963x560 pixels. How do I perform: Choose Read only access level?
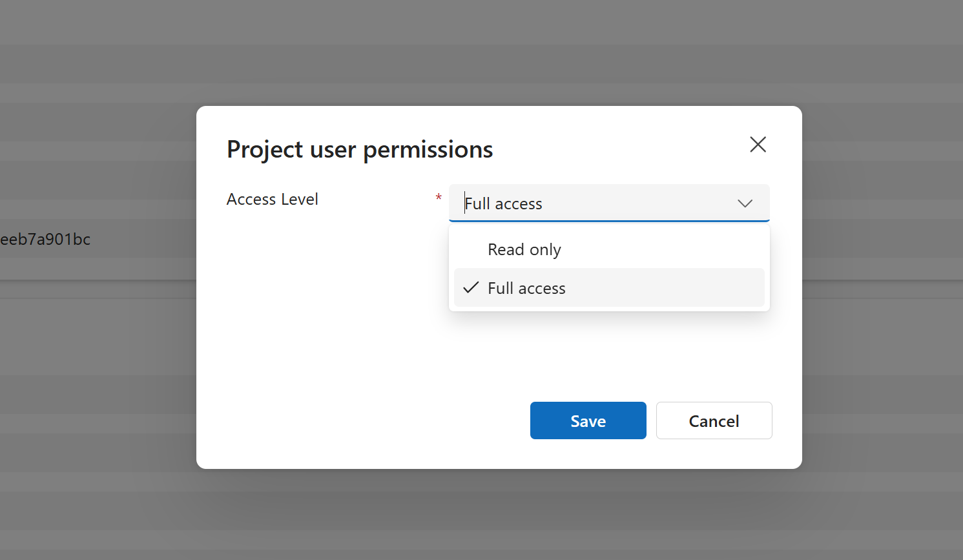point(524,249)
